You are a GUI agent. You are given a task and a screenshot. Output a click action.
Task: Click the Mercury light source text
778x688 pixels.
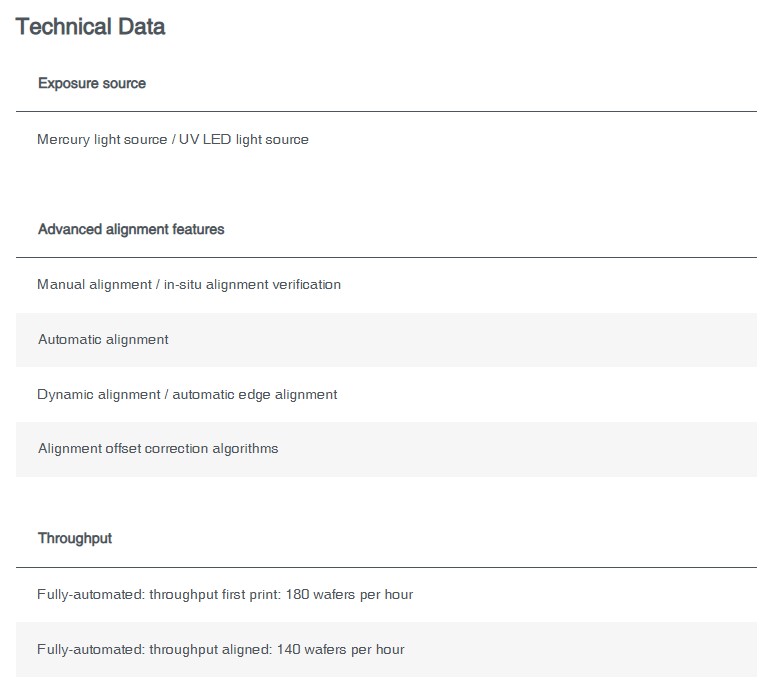[x=102, y=139]
